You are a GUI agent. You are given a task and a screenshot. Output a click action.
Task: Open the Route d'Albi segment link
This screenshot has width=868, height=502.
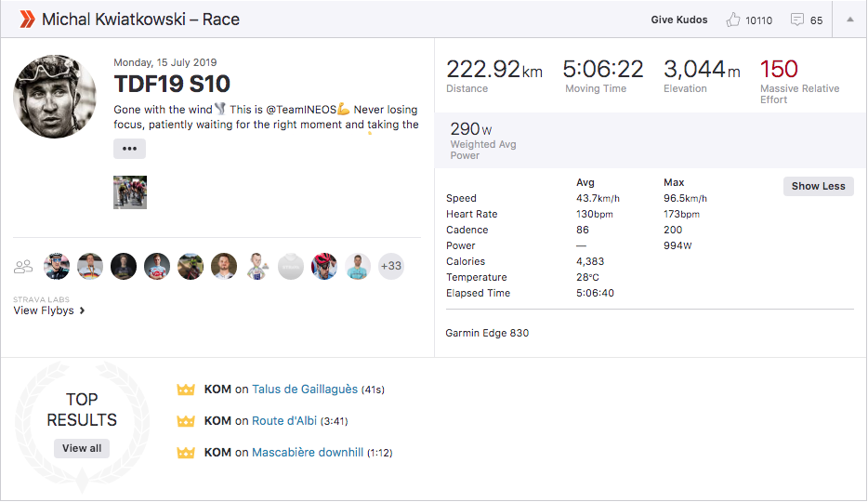284,420
